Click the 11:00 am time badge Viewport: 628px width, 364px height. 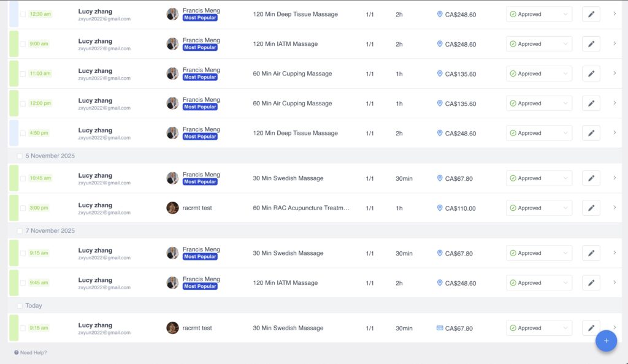click(x=40, y=74)
